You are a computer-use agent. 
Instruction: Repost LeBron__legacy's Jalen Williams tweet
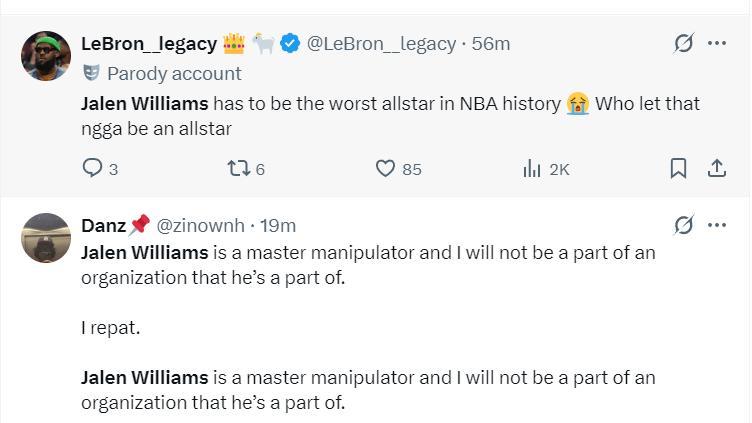[x=238, y=169]
